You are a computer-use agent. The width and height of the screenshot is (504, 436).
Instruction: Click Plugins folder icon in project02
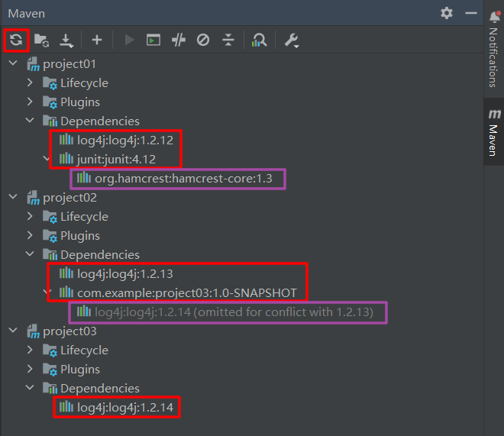[50, 236]
